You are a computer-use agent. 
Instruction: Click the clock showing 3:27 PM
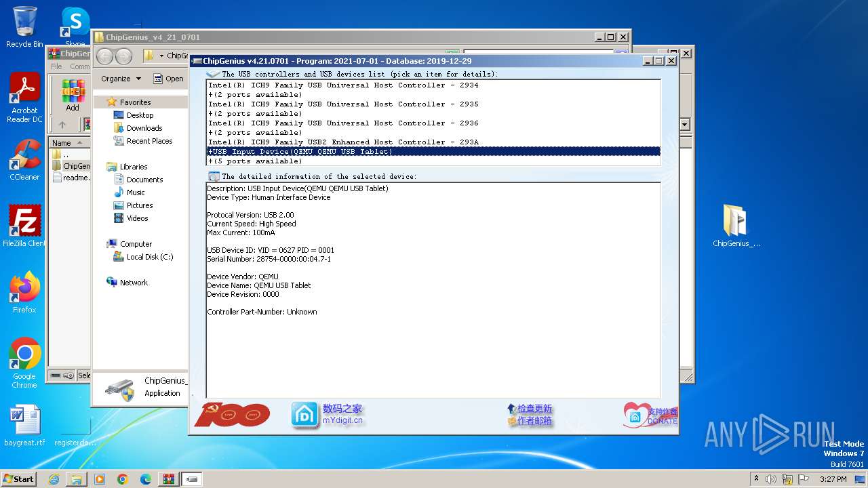click(833, 479)
